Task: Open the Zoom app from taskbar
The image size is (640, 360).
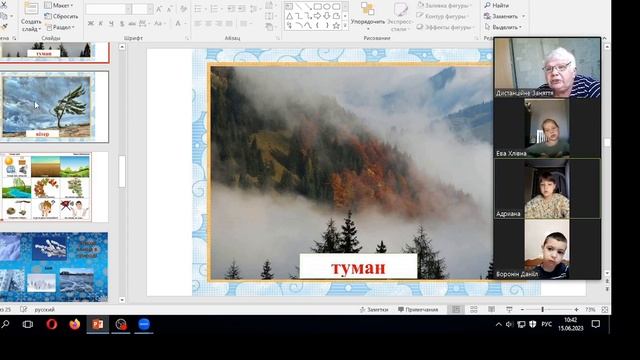Action: [144, 324]
